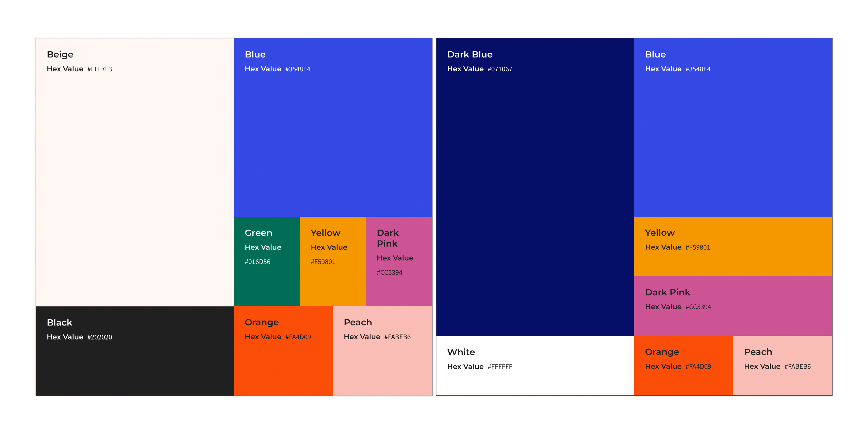Select small Dark Pink swatch in left palette

pyautogui.click(x=399, y=290)
